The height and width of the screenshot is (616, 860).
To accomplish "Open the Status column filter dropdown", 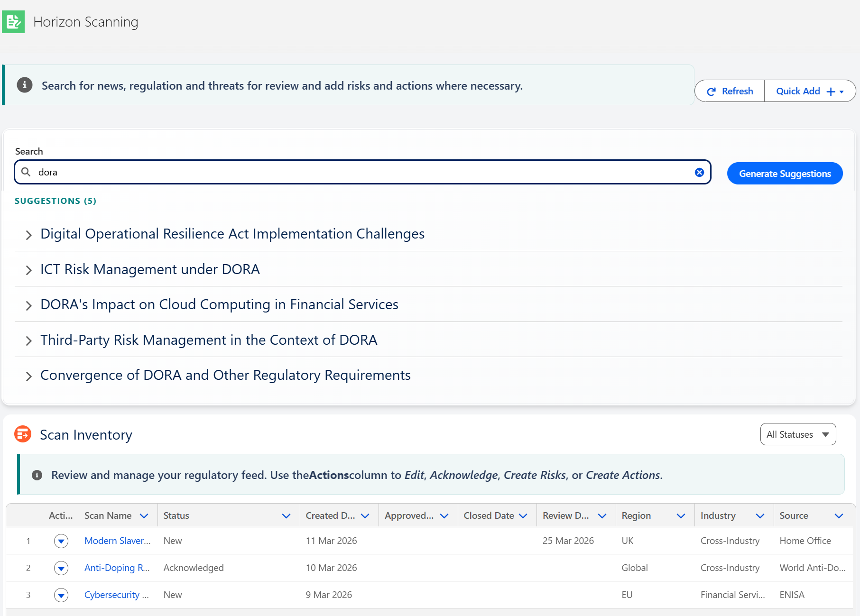I will point(287,515).
